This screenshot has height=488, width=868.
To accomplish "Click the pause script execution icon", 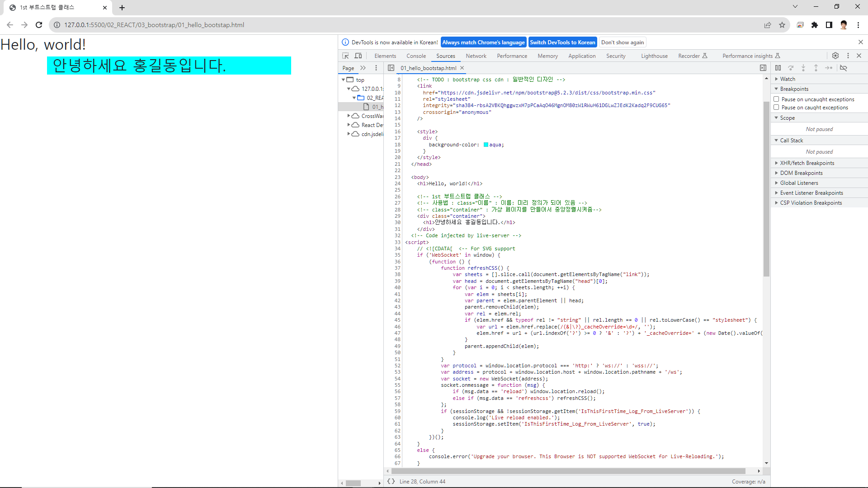I will [778, 68].
